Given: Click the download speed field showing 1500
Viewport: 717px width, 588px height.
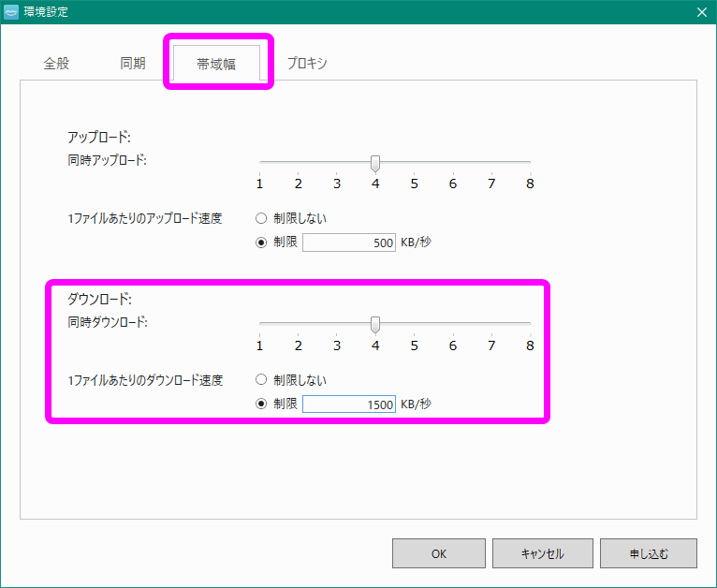Looking at the screenshot, I should pos(349,404).
